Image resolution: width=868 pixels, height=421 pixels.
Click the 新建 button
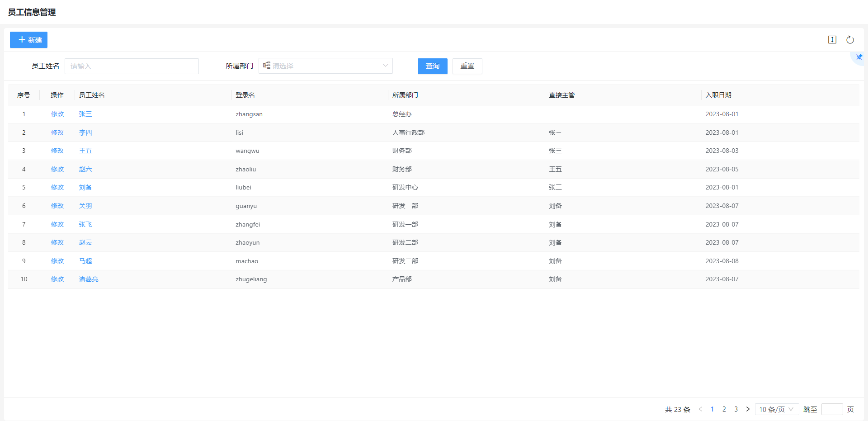pos(29,40)
